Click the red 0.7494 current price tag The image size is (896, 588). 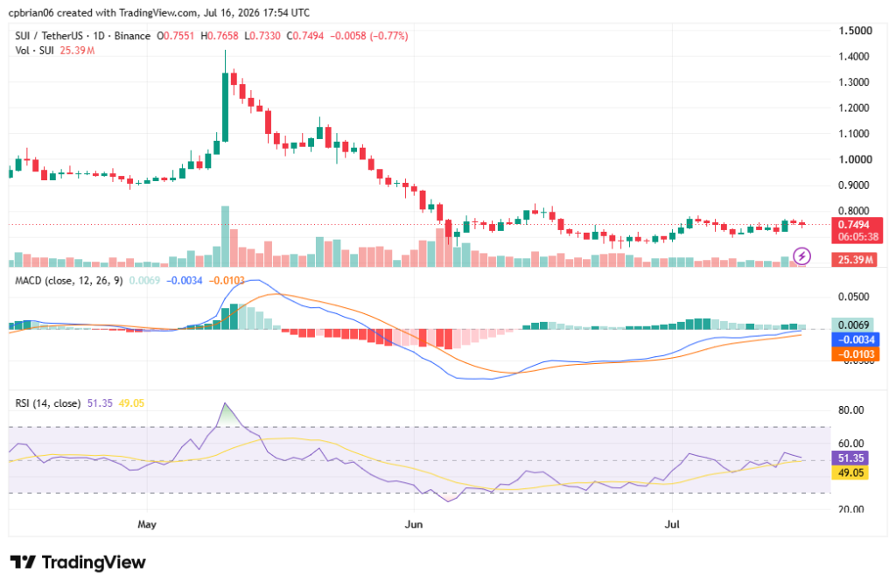[x=854, y=225]
